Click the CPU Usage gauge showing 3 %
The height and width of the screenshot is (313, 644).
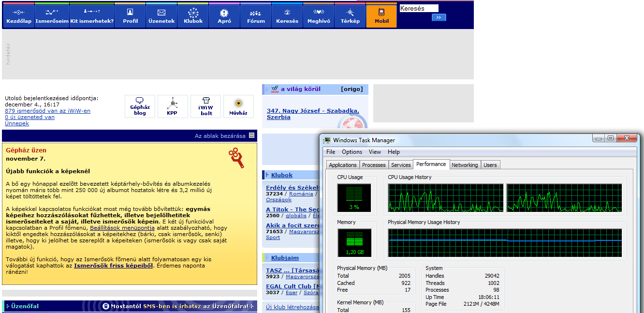click(x=354, y=197)
